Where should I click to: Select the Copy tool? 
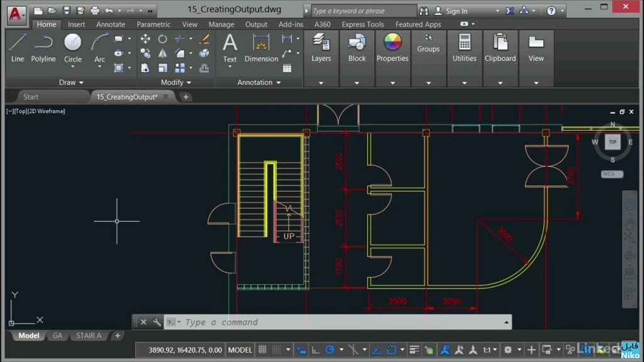tap(145, 53)
